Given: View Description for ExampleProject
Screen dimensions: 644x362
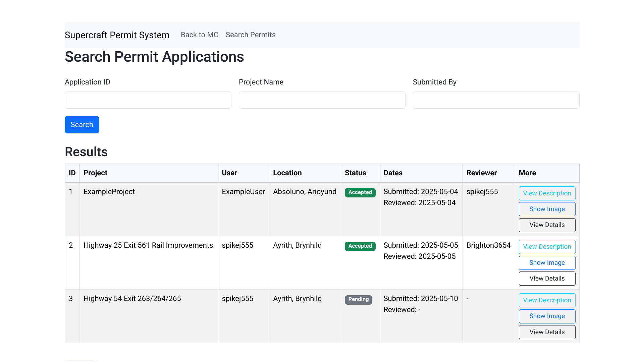Looking at the screenshot, I should [x=547, y=193].
